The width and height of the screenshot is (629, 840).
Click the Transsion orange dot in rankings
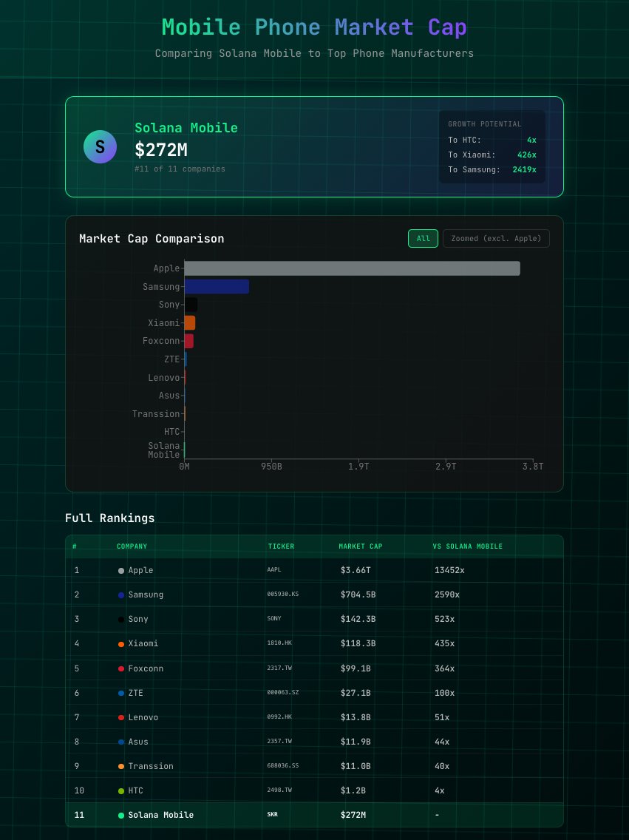[121, 767]
